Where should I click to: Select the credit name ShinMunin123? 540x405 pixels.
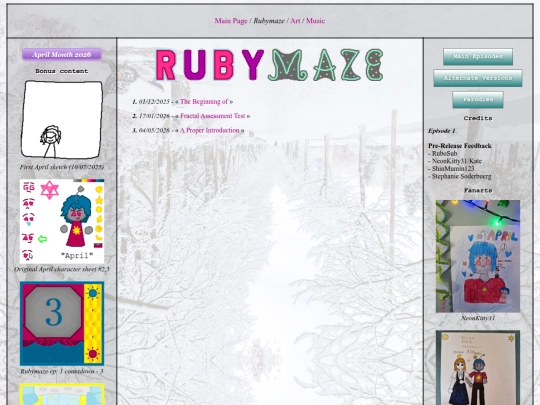453,169
